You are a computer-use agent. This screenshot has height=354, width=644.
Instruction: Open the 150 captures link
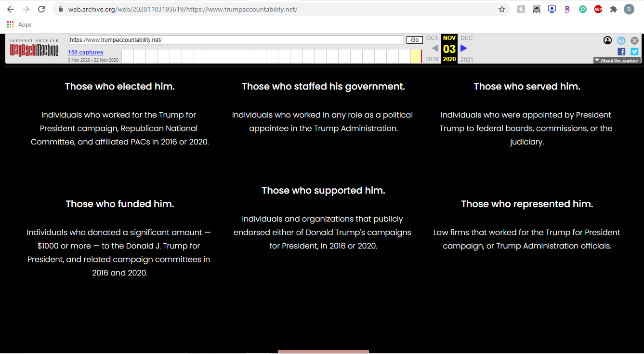pyautogui.click(x=85, y=52)
